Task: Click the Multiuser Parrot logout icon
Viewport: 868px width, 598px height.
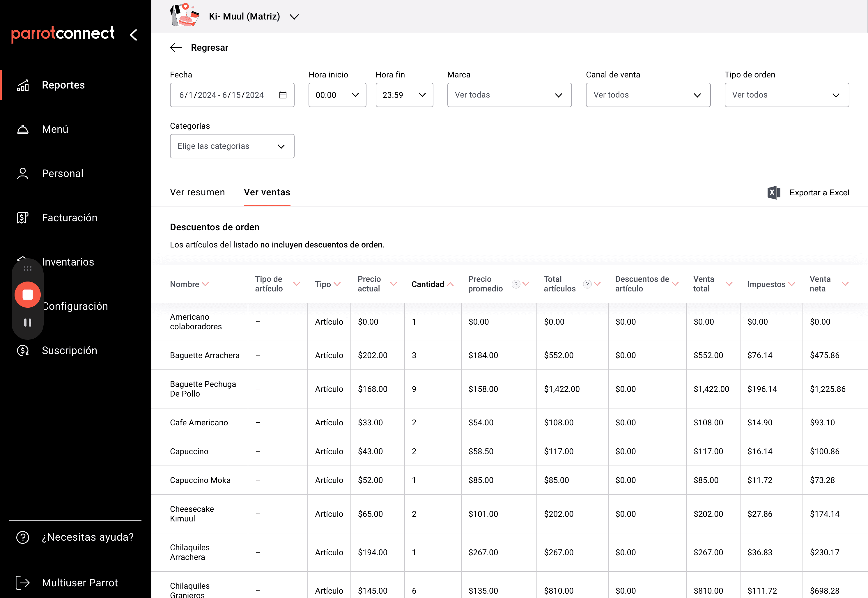Action: click(23, 583)
